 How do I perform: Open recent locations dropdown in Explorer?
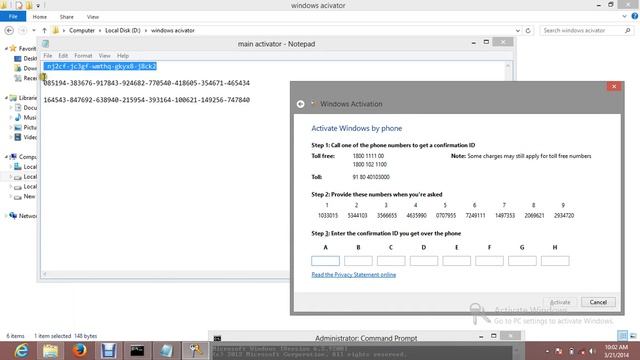[x=34, y=31]
